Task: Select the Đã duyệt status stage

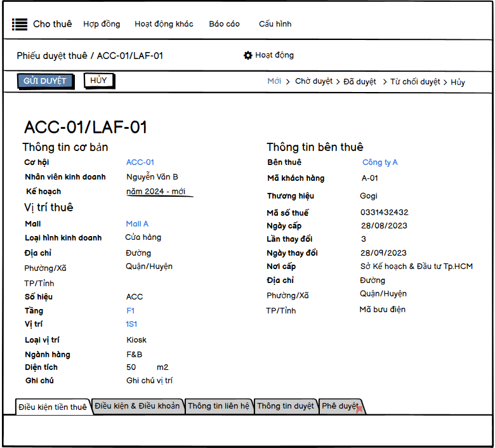Action: 360,82
